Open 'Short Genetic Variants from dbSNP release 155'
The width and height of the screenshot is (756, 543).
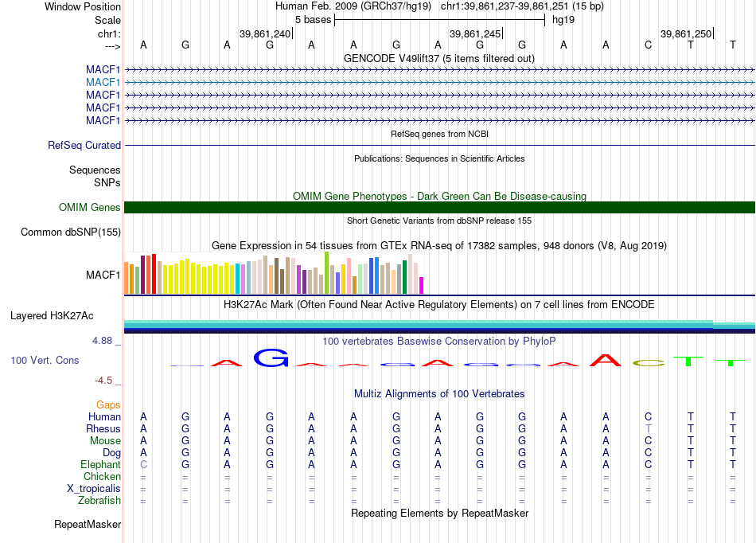tap(439, 221)
